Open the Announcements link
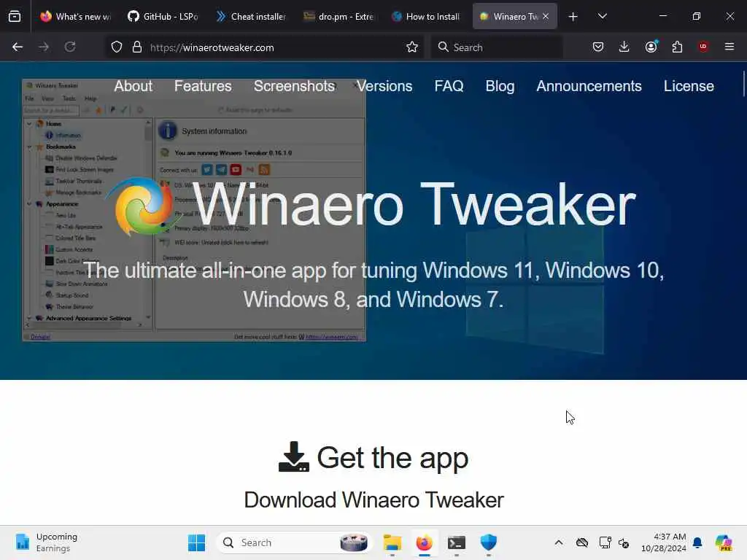This screenshot has height=560, width=747. [589, 86]
